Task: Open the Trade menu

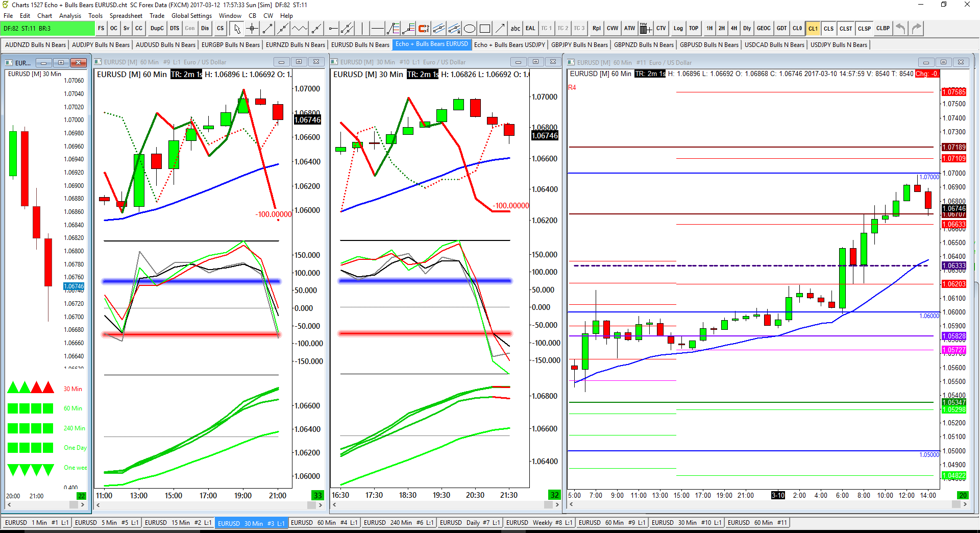Action: (157, 16)
